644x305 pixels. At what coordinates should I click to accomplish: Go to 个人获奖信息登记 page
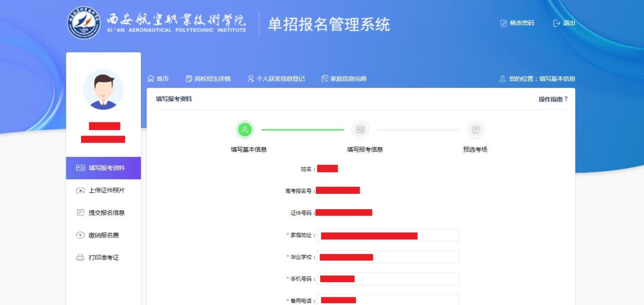point(276,79)
